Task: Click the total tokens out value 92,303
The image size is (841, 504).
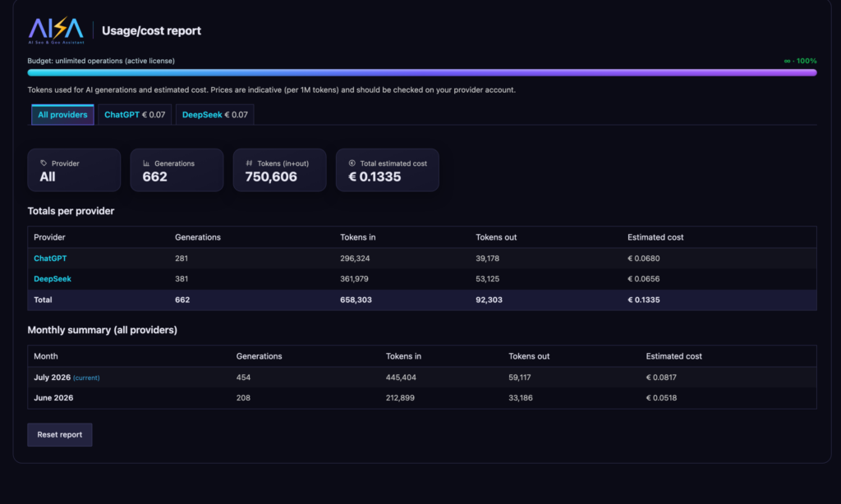Action: pos(489,300)
